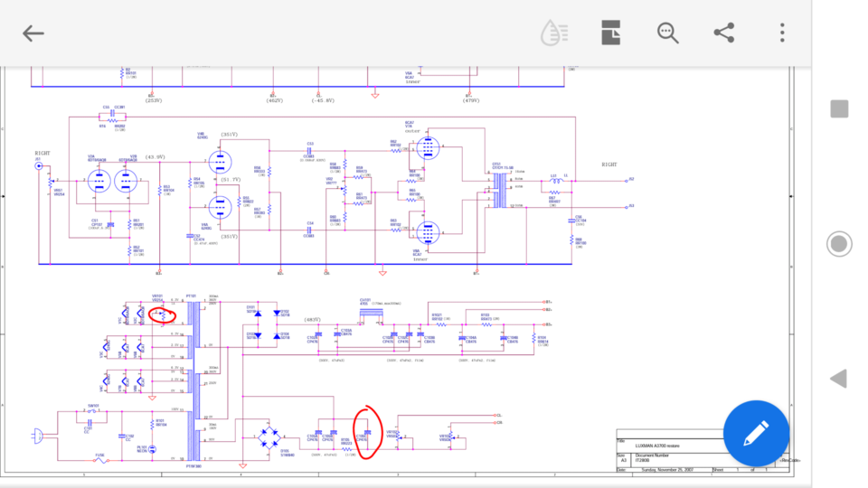Image resolution: width=868 pixels, height=488 pixels.
Task: Tap the blue pencil edit button
Action: (756, 433)
